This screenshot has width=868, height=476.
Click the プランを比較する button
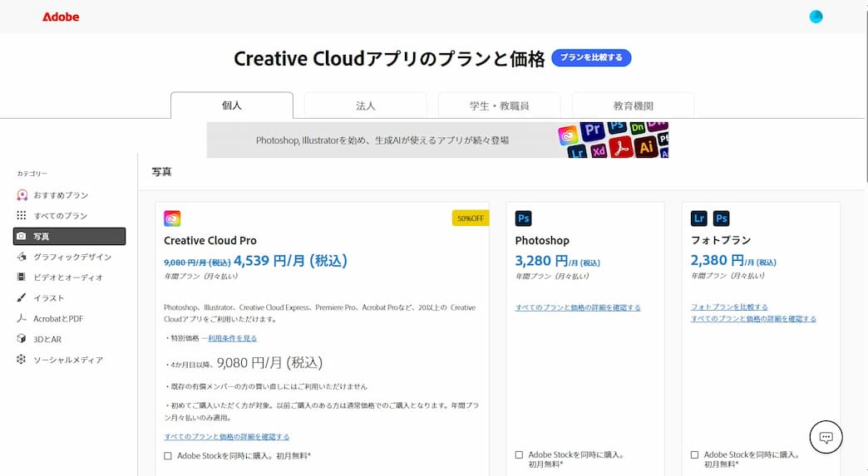click(591, 57)
